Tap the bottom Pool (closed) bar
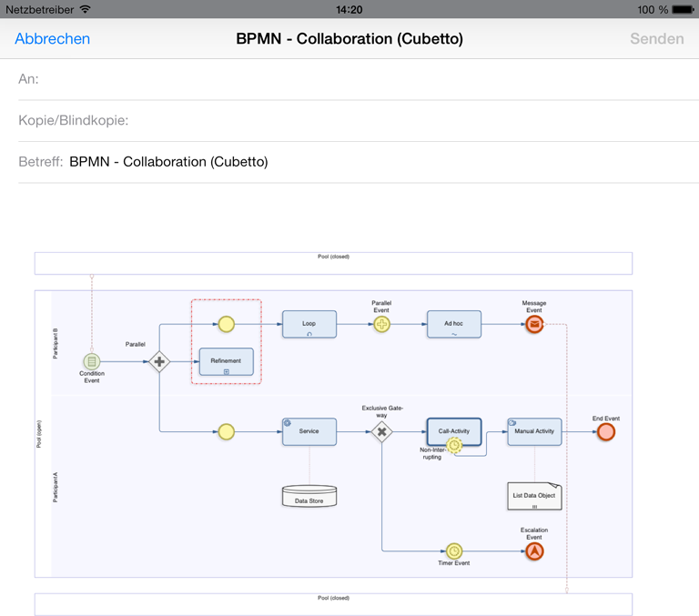The width and height of the screenshot is (699, 616). pyautogui.click(x=333, y=604)
